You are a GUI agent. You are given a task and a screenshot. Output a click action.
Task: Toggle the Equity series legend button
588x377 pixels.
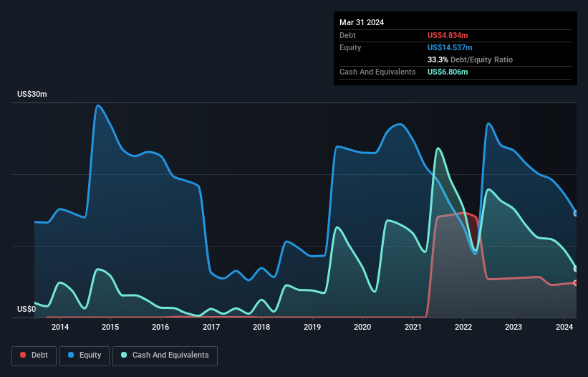85,355
